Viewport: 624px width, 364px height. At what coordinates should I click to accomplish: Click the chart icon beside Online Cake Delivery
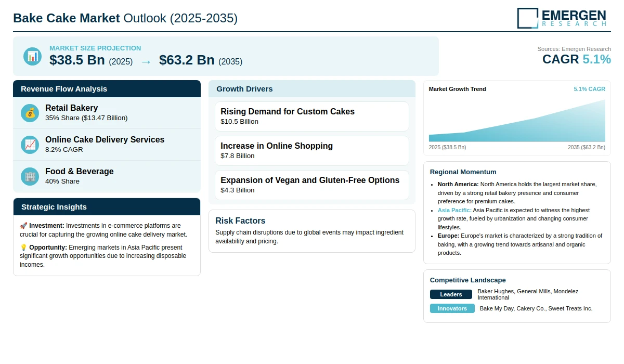pyautogui.click(x=30, y=145)
